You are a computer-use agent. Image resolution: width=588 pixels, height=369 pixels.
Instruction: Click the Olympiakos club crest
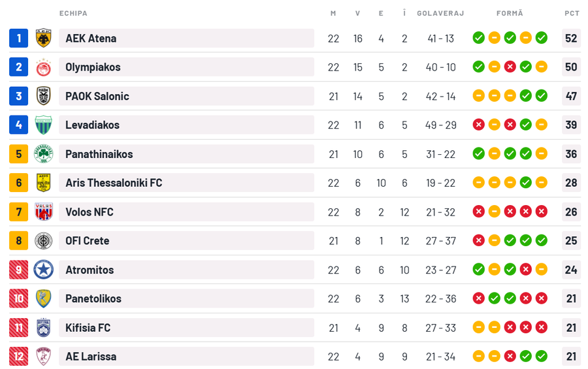coord(44,67)
